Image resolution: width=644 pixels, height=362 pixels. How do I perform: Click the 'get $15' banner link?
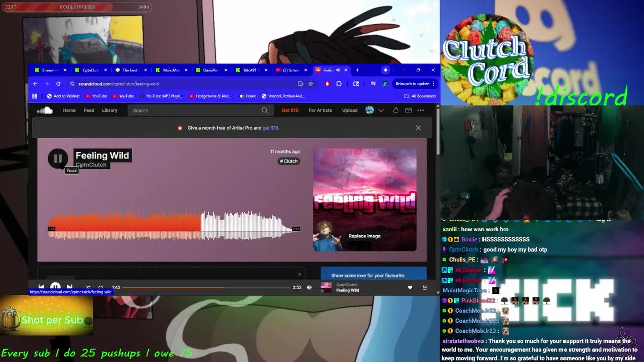[271, 128]
